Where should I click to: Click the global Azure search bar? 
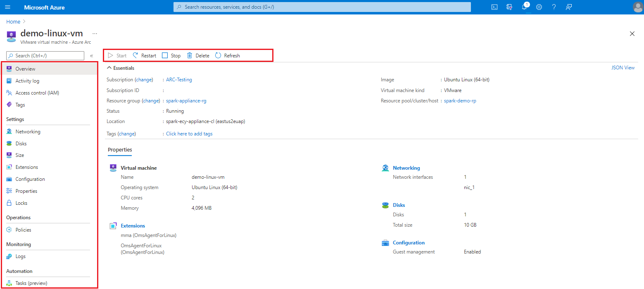(322, 7)
